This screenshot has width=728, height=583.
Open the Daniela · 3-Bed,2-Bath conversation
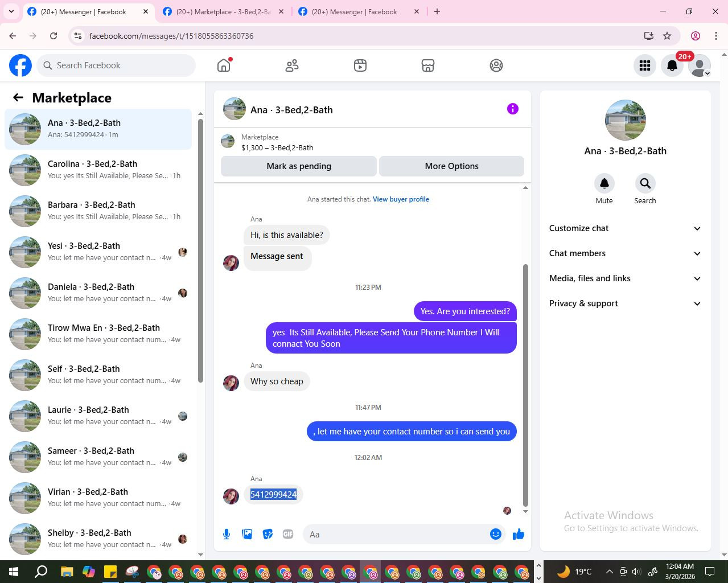98,293
